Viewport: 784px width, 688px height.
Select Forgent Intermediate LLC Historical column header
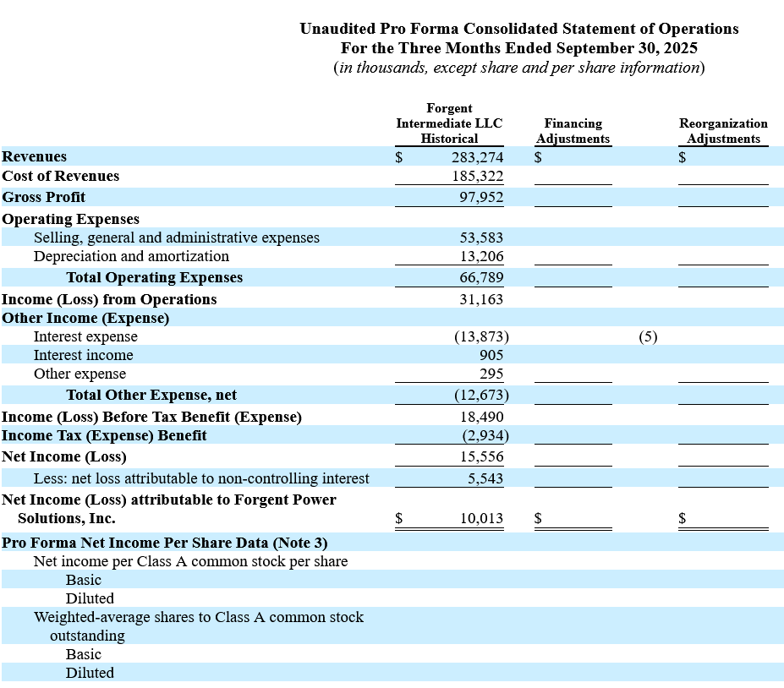(449, 123)
